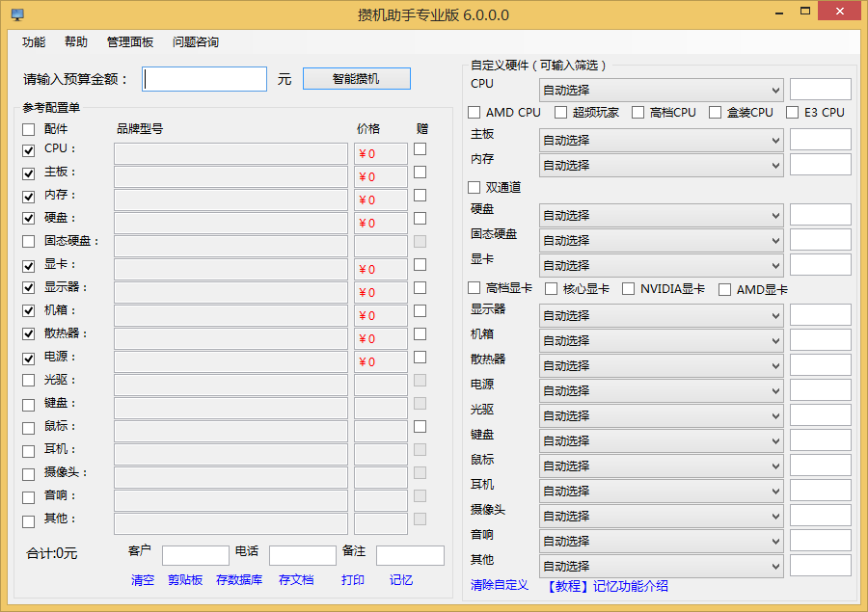Viewport: 868px width, 612px height.
Task: Uncheck the CPU checkbox in the config list
Action: [29, 150]
